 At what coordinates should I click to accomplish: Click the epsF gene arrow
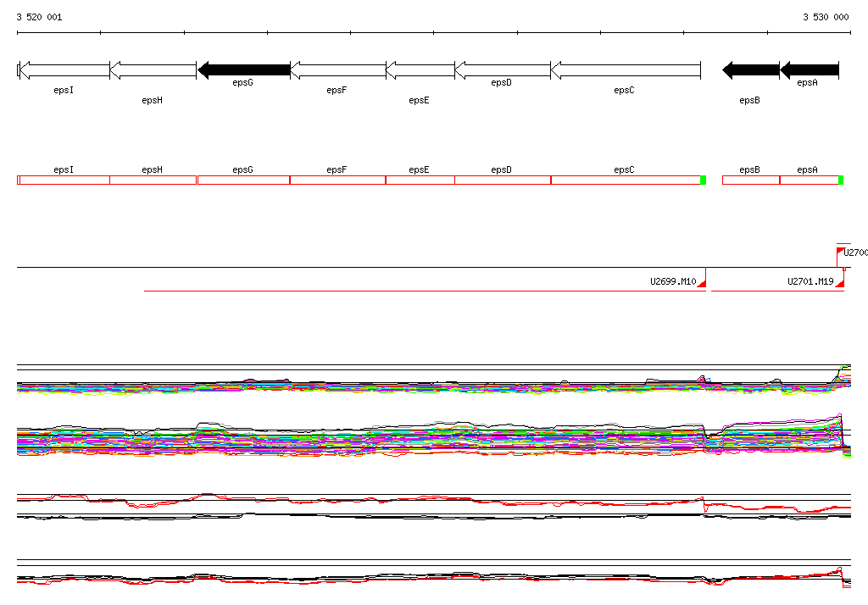(x=338, y=70)
